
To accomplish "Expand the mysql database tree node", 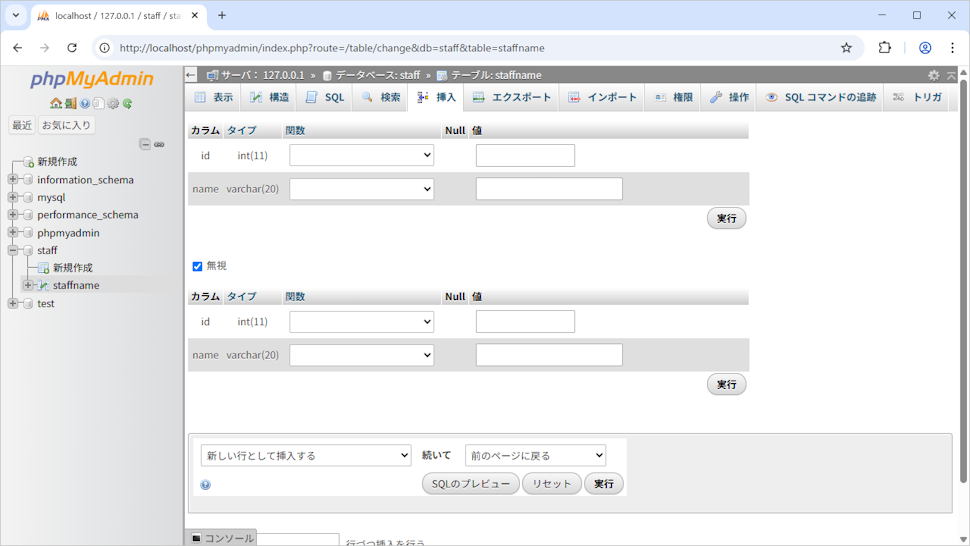I will (13, 197).
